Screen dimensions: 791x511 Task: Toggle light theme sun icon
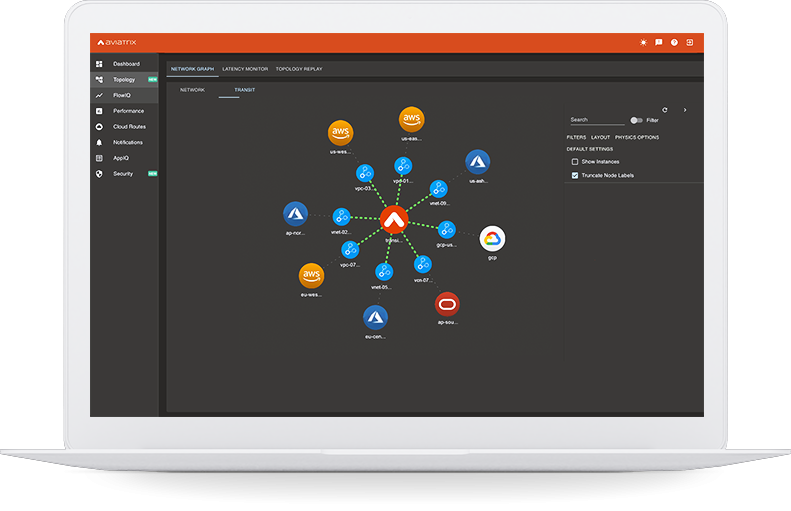(643, 42)
